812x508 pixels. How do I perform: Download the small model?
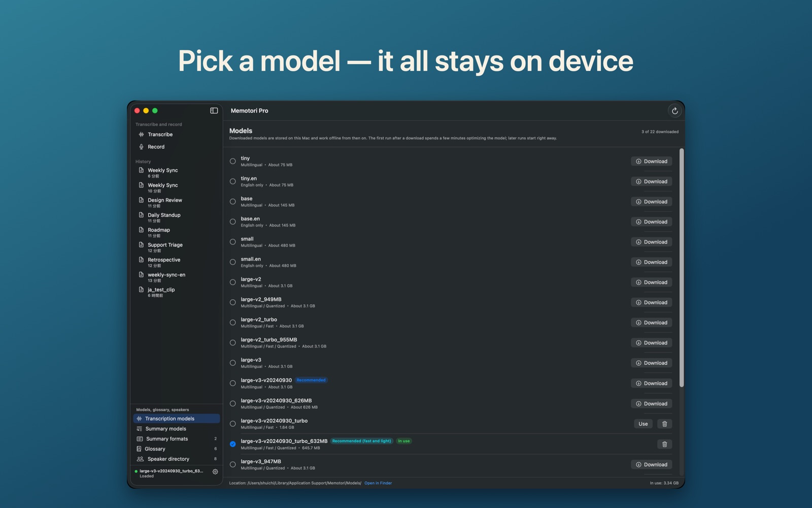pos(652,242)
